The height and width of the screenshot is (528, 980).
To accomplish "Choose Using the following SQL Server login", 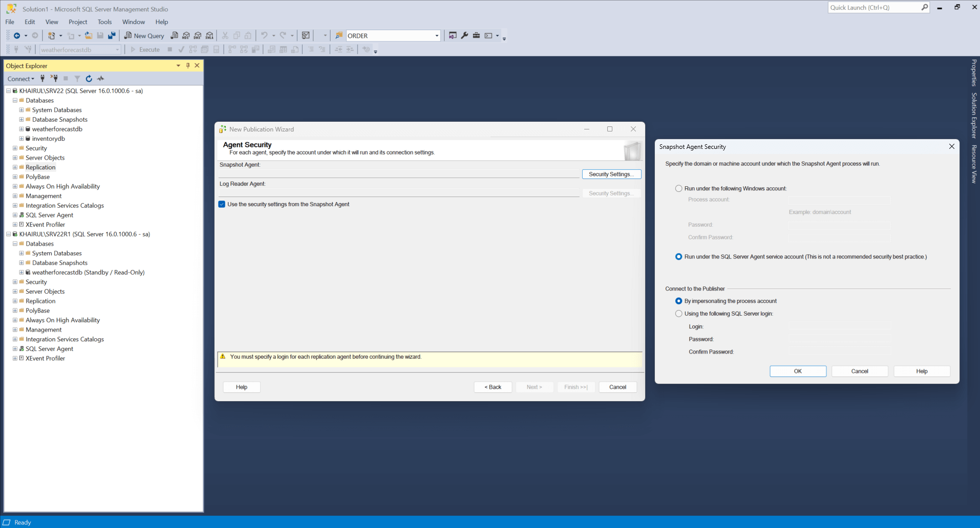I will click(678, 314).
